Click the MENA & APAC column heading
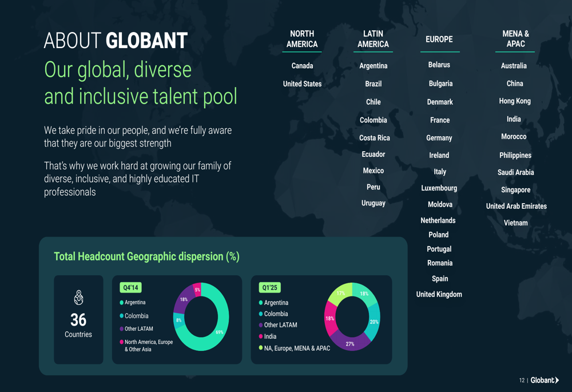 pyautogui.click(x=515, y=39)
